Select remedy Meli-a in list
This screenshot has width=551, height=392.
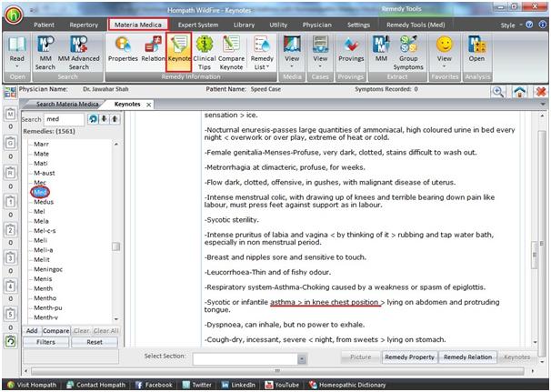coord(44,250)
